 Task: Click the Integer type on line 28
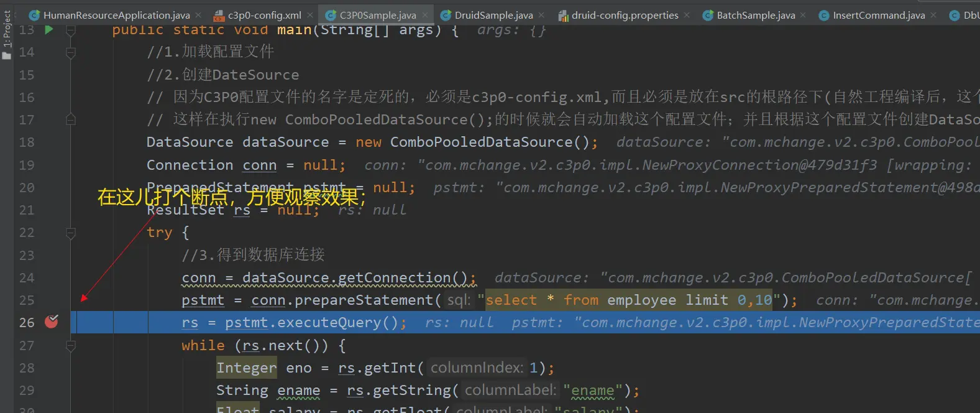coord(246,368)
